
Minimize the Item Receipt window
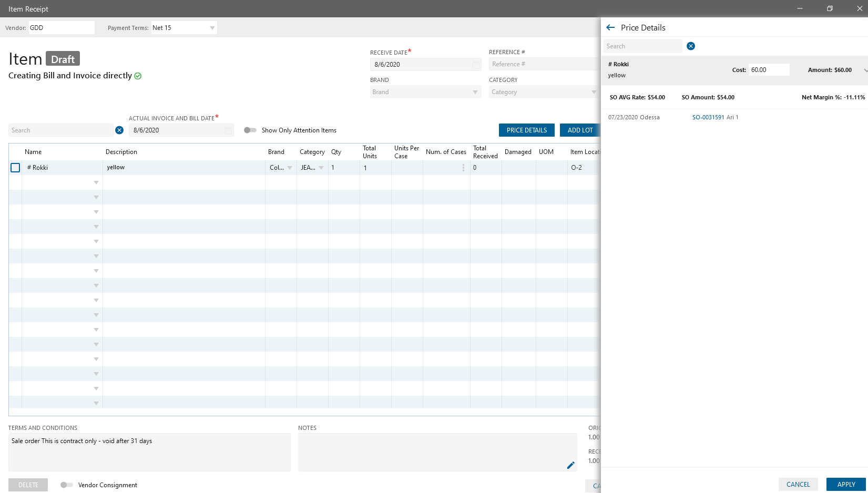pyautogui.click(x=800, y=8)
